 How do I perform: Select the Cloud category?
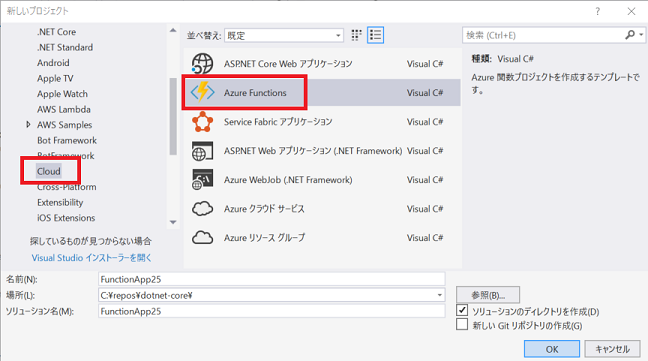coord(49,171)
